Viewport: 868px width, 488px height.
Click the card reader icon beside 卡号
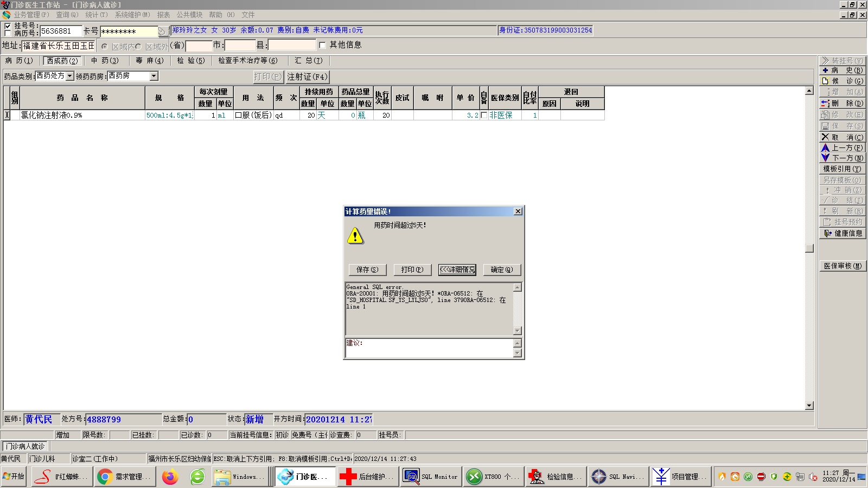coord(162,31)
